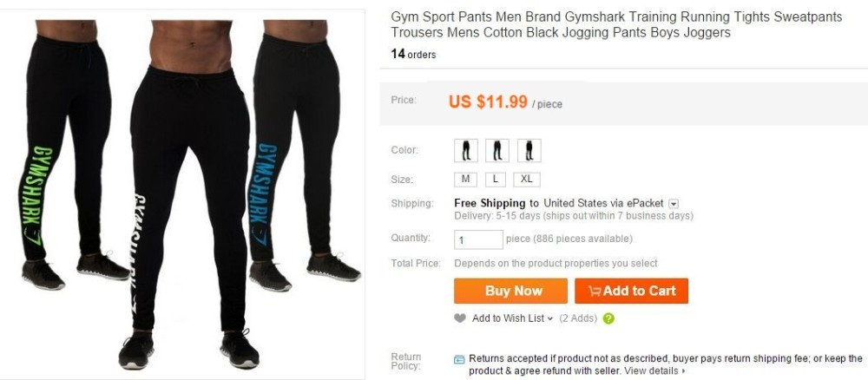
Task: Click the Add to Cart button
Action: click(631, 291)
